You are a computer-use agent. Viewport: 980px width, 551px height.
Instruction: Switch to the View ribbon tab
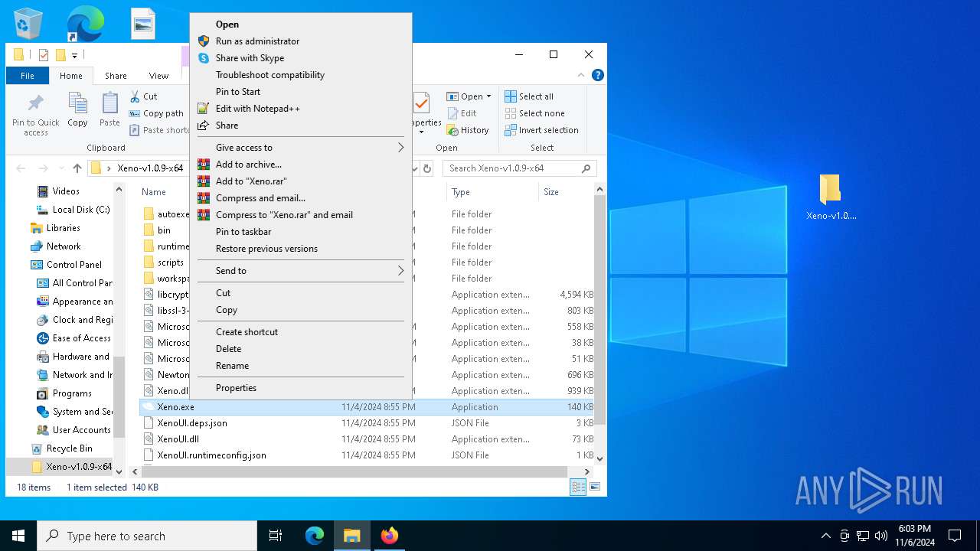click(158, 76)
